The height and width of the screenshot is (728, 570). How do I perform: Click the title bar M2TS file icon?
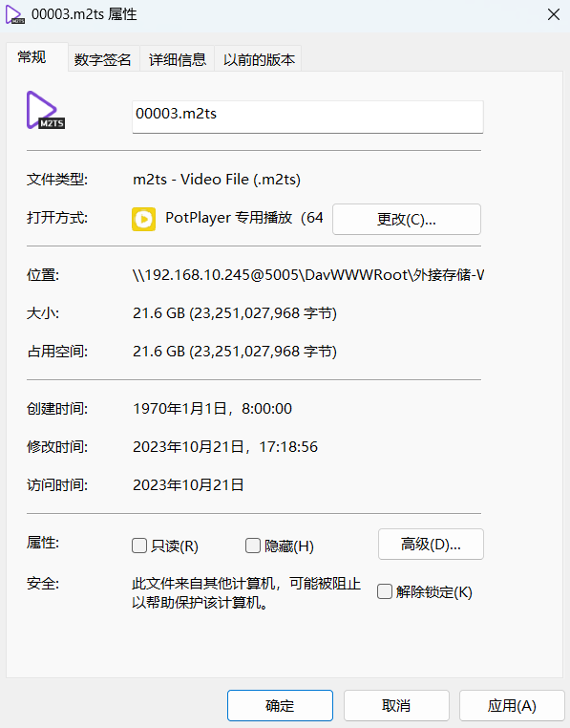(x=15, y=14)
